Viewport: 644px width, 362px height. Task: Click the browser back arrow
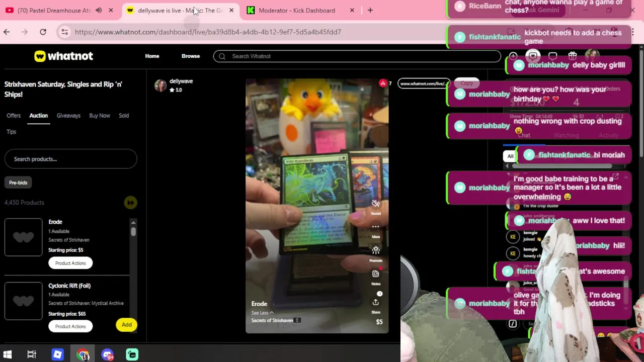(x=7, y=32)
